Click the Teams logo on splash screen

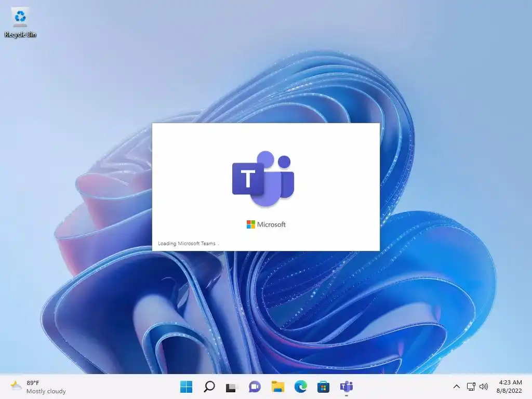[263, 179]
